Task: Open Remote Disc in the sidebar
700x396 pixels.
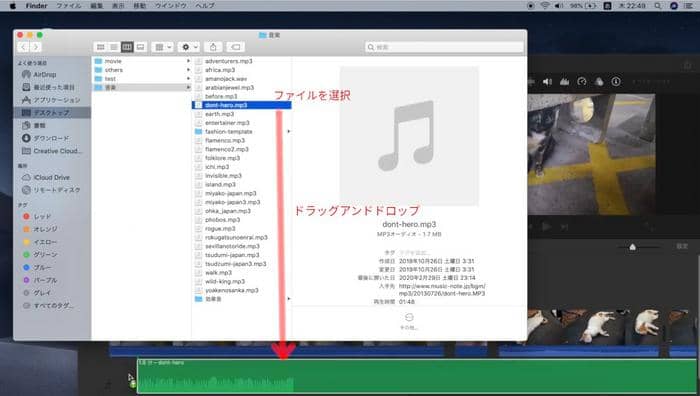Action: coord(51,190)
